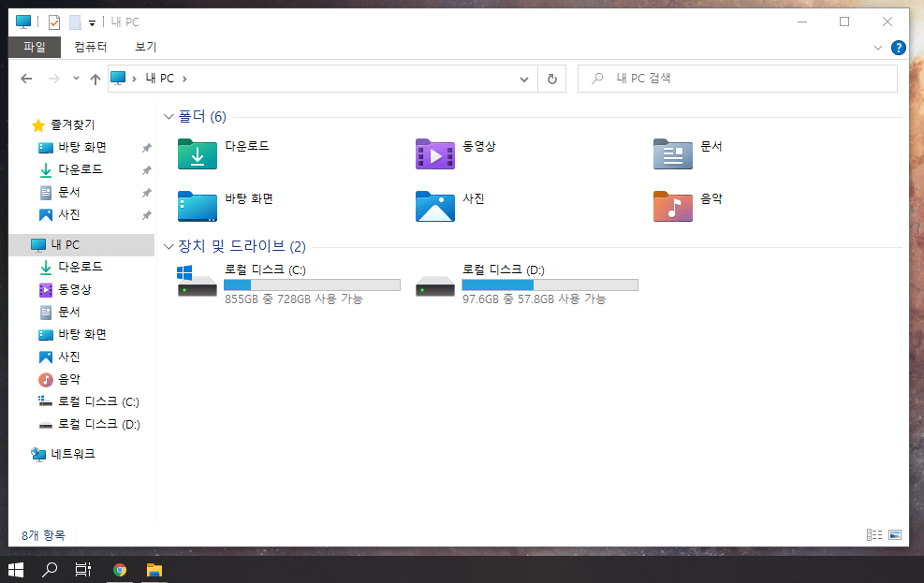924x583 pixels.
Task: Click the C: drive usage bar
Action: pyautogui.click(x=312, y=285)
